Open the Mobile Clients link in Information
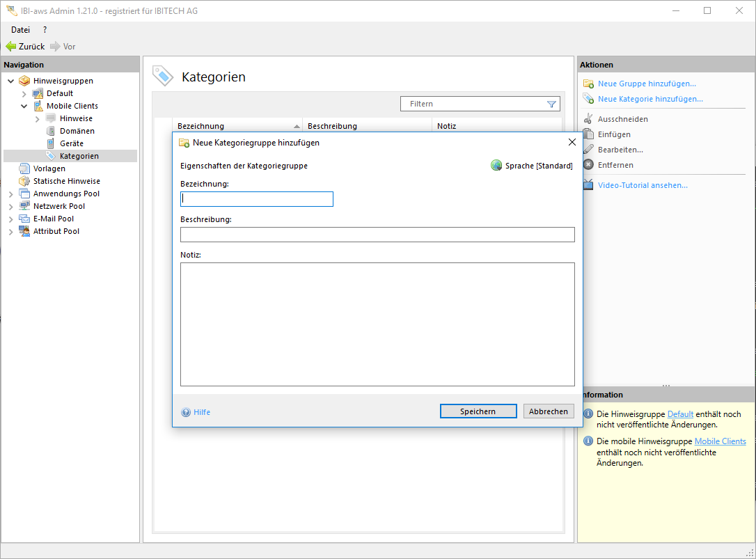The width and height of the screenshot is (756, 559). (720, 441)
